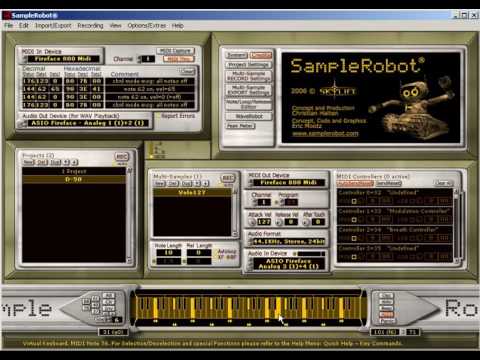Open the File menu
The width and height of the screenshot is (480, 360).
pyautogui.click(x=9, y=26)
